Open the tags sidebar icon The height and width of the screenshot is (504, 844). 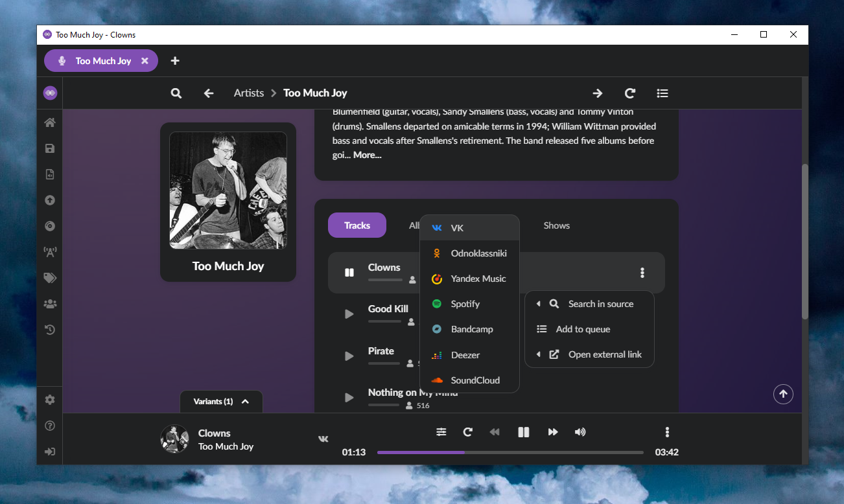click(50, 278)
